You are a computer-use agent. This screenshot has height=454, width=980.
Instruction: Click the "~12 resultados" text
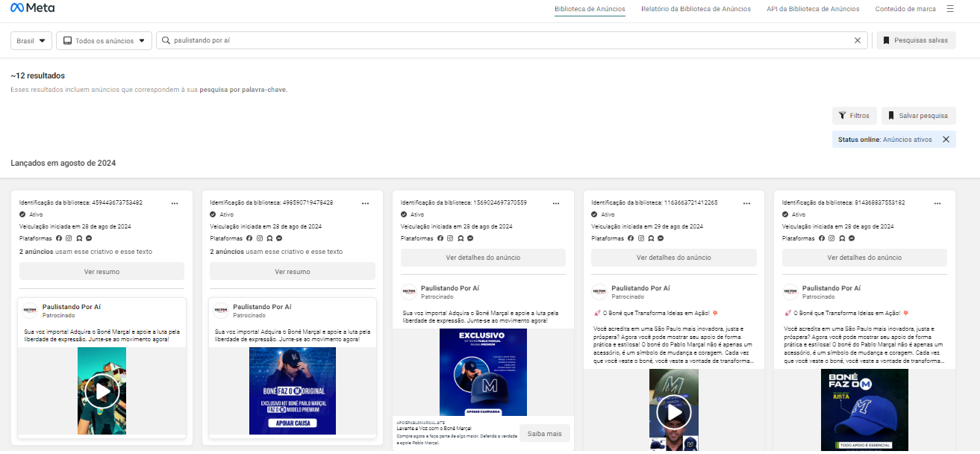(x=38, y=75)
